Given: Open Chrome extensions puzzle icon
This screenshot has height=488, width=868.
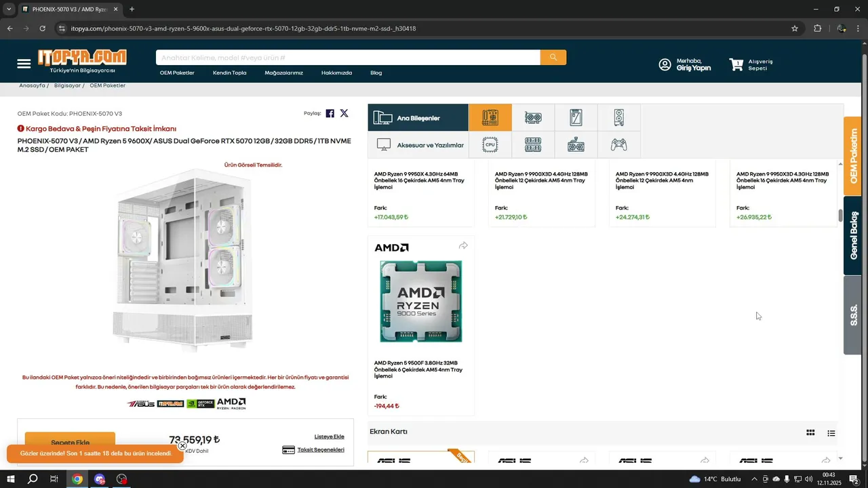Looking at the screenshot, I should click(x=817, y=28).
